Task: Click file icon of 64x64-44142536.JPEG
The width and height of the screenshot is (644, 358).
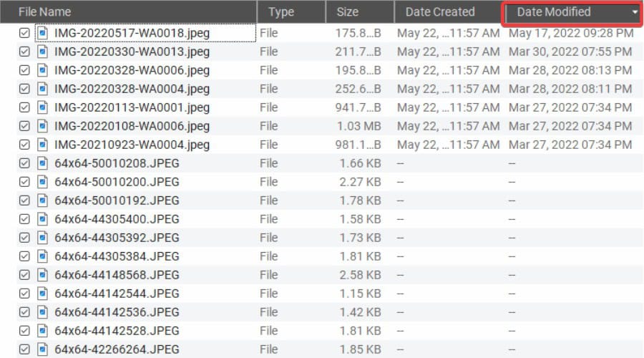Action: [42, 312]
